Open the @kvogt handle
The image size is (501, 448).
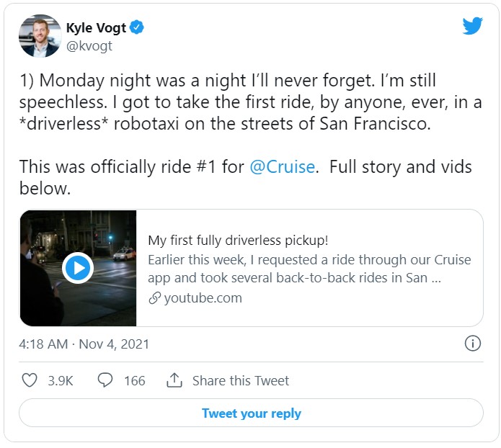[x=89, y=46]
